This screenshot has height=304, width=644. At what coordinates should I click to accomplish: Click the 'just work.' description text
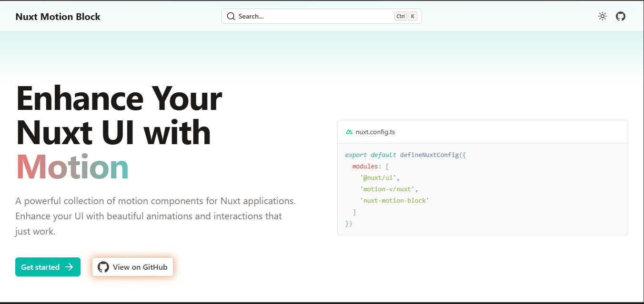tap(36, 232)
